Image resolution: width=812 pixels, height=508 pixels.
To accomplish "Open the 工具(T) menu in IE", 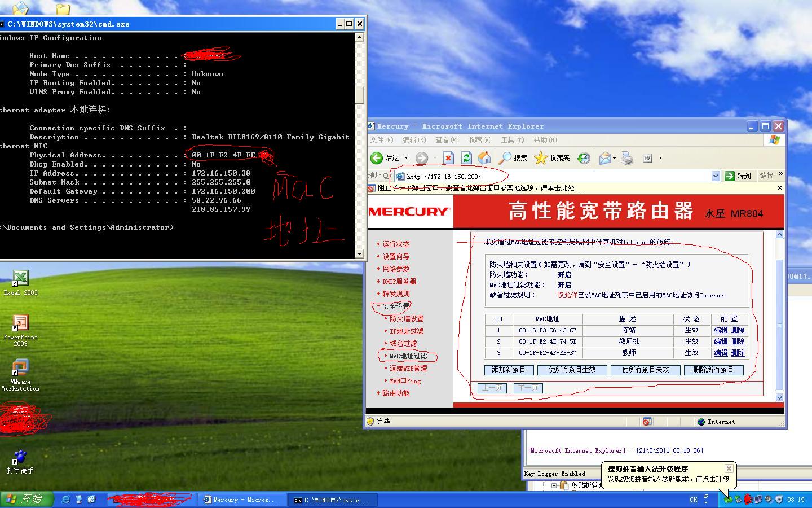I will click(513, 140).
